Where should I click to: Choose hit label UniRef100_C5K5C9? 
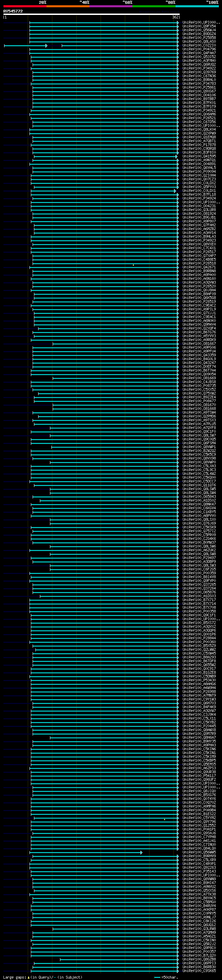pos(199,454)
